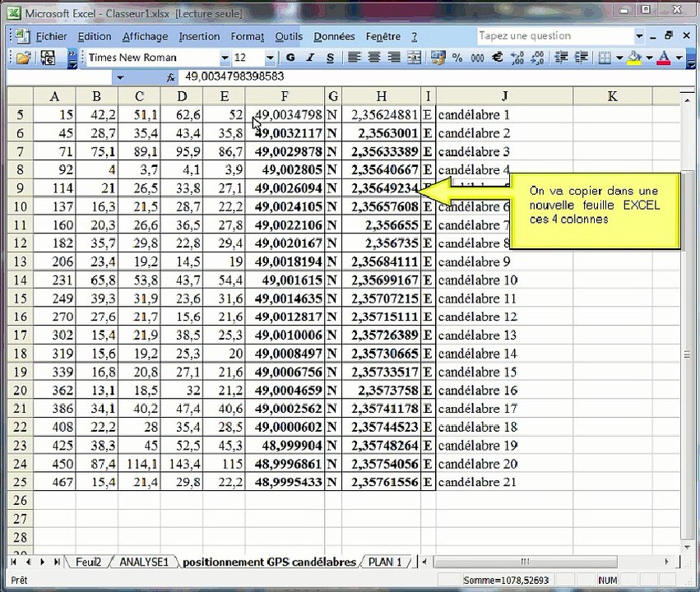Switch to Feuil2 sheet tab
This screenshot has width=700, height=592.
(x=88, y=562)
